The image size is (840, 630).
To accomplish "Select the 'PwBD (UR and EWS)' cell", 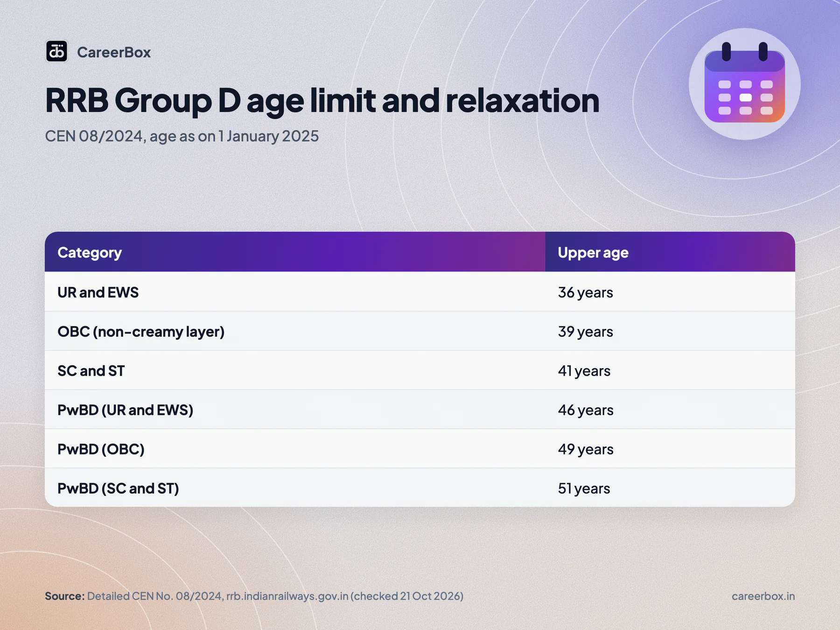I will coord(295,410).
